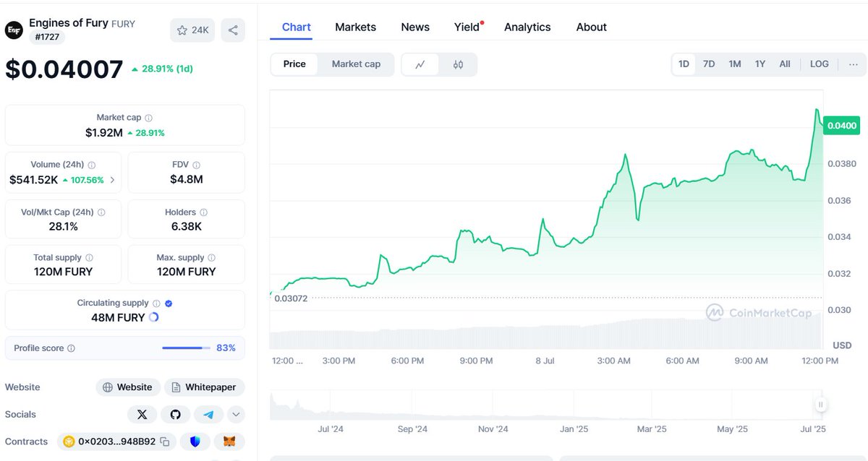Add token to MetaMask fox icon
868x461 pixels.
pyautogui.click(x=229, y=441)
